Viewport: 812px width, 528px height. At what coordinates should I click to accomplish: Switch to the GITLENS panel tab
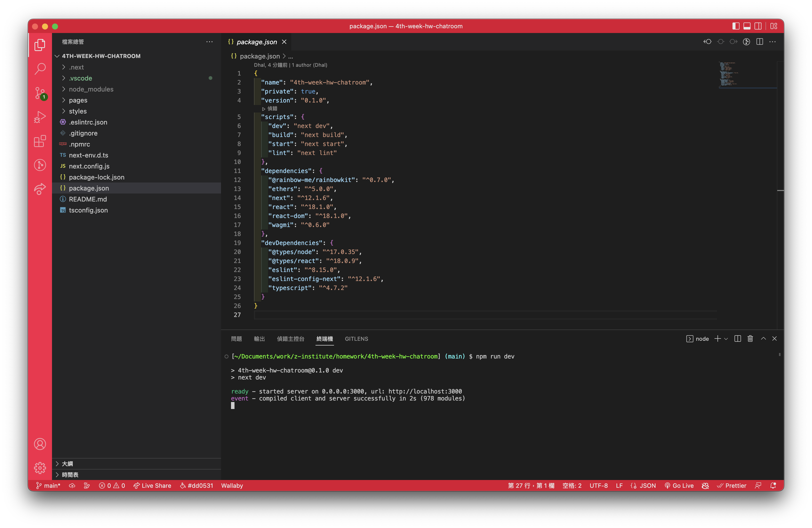356,339
